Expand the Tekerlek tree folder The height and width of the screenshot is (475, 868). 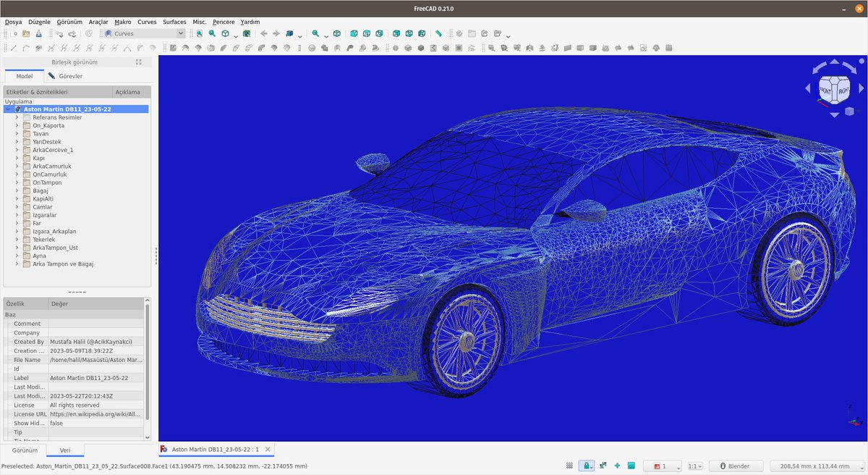17,239
